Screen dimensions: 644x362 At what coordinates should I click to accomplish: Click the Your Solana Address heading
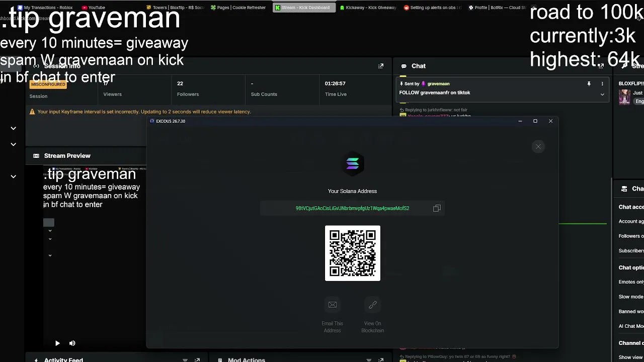tap(352, 191)
